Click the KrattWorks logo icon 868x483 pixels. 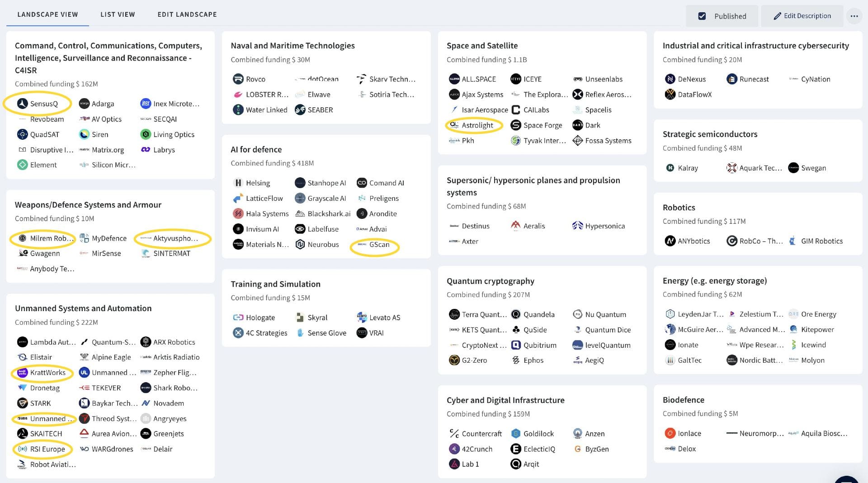coord(23,373)
